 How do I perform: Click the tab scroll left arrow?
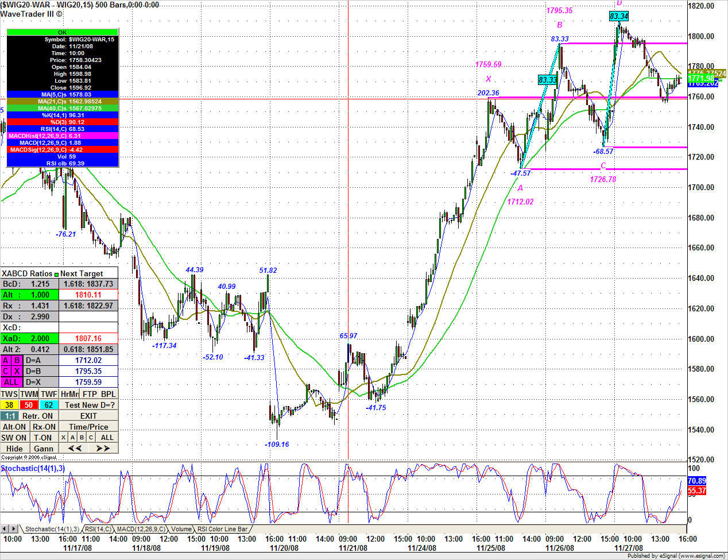(x=5, y=528)
